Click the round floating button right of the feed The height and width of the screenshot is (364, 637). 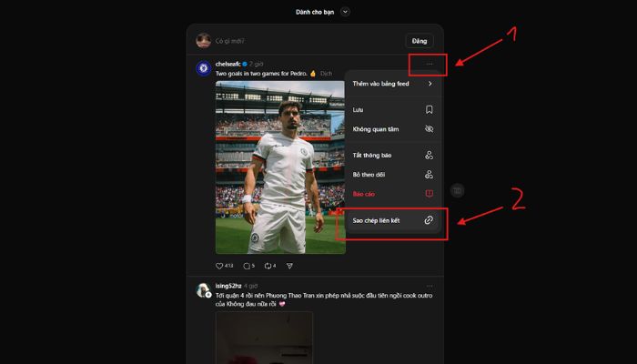458,190
